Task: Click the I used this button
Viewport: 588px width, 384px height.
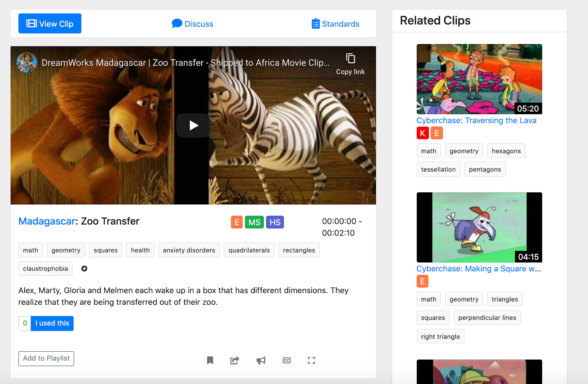Action: [52, 323]
